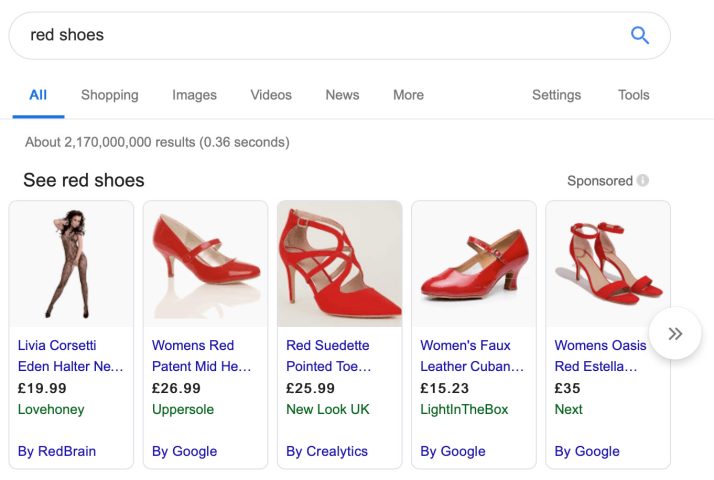Image resolution: width=714 pixels, height=480 pixels.
Task: Advance carousel with double-chevron arrow
Action: point(675,333)
